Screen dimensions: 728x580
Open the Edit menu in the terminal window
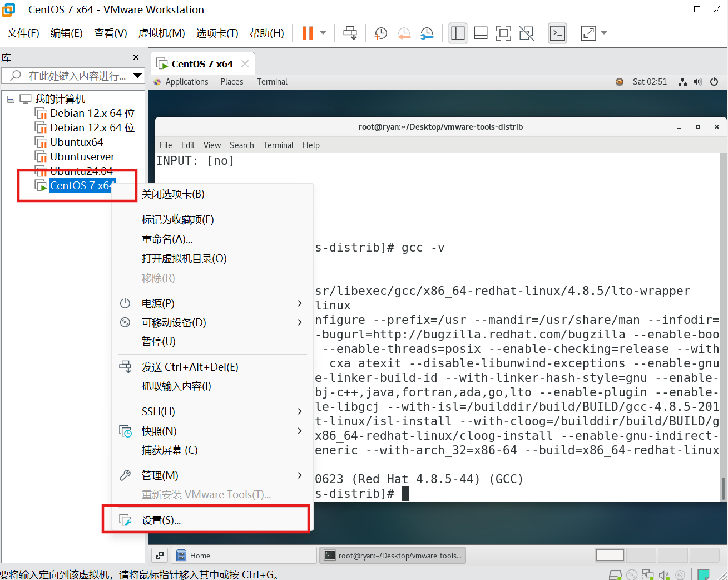188,145
